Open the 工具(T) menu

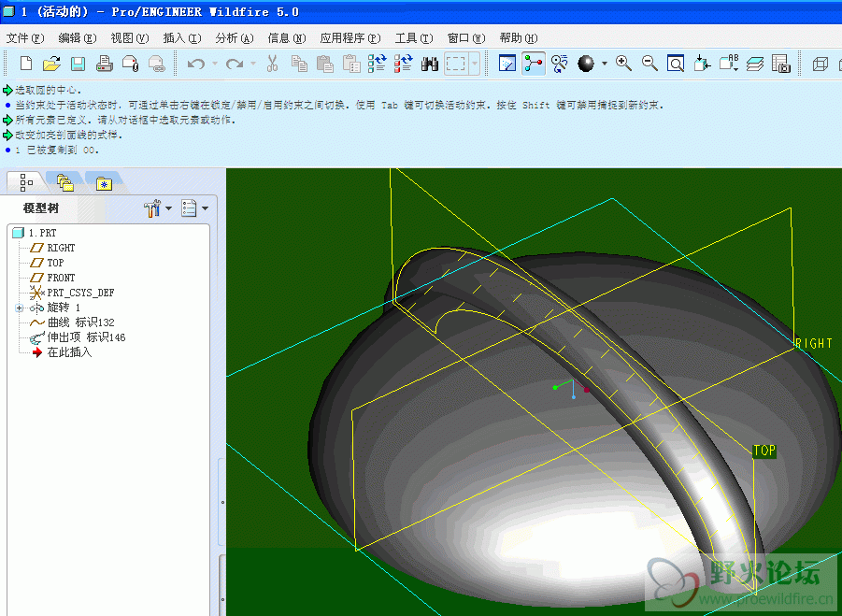pyautogui.click(x=413, y=38)
